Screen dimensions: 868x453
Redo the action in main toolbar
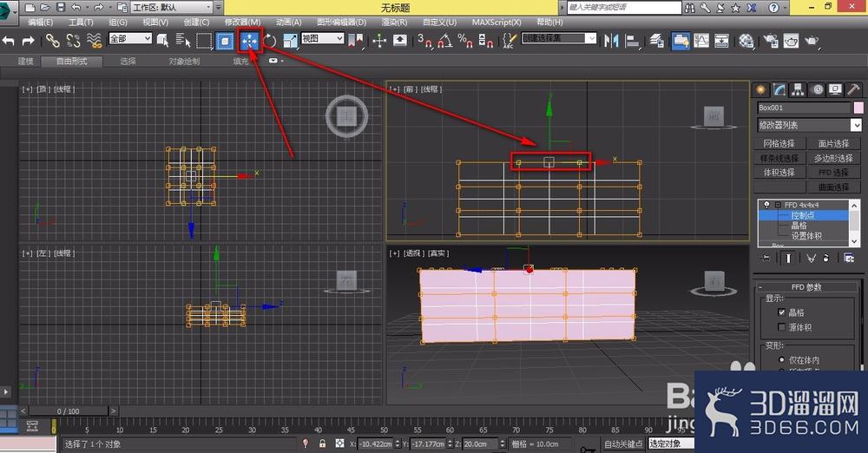tap(28, 41)
